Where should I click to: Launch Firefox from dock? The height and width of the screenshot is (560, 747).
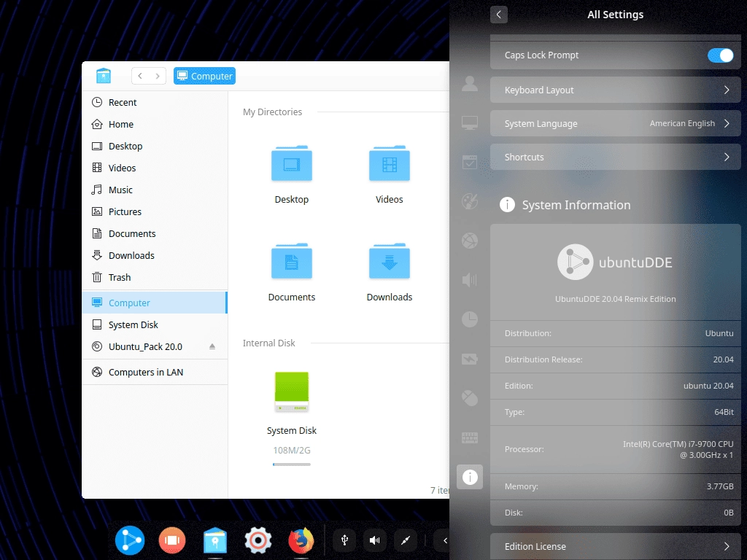coord(301,540)
